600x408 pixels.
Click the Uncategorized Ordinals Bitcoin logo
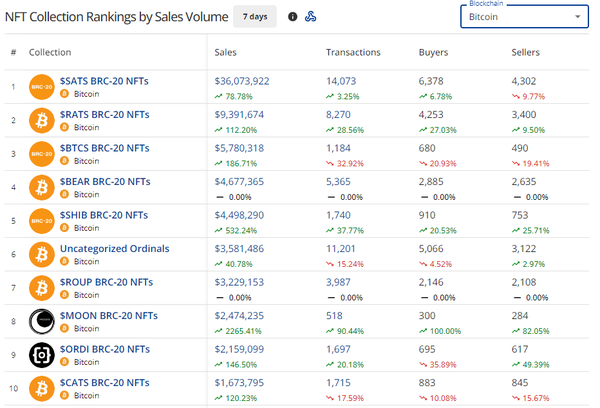click(42, 254)
